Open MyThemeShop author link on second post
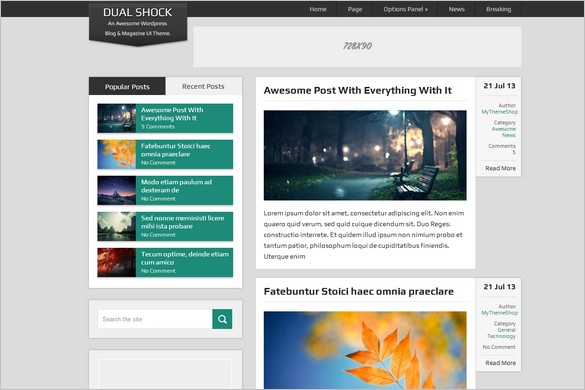 [x=499, y=313]
